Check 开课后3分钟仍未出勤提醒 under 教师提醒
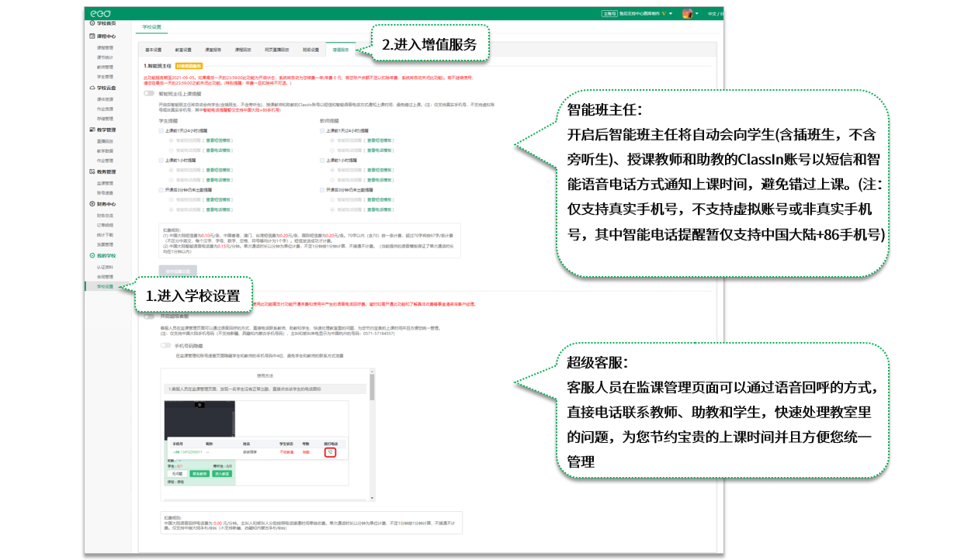Viewport: 961px width, 560px height. (x=322, y=189)
